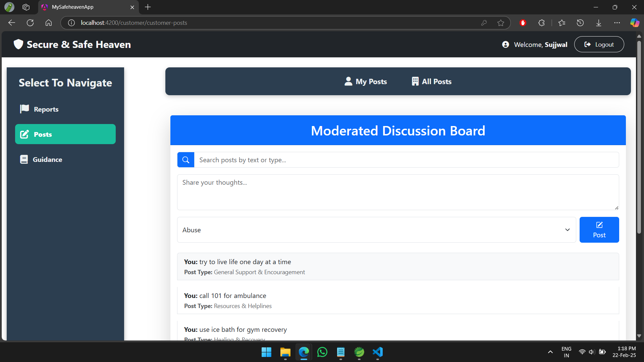The height and width of the screenshot is (362, 644).
Task: Add page to favorites star icon
Action: [501, 23]
